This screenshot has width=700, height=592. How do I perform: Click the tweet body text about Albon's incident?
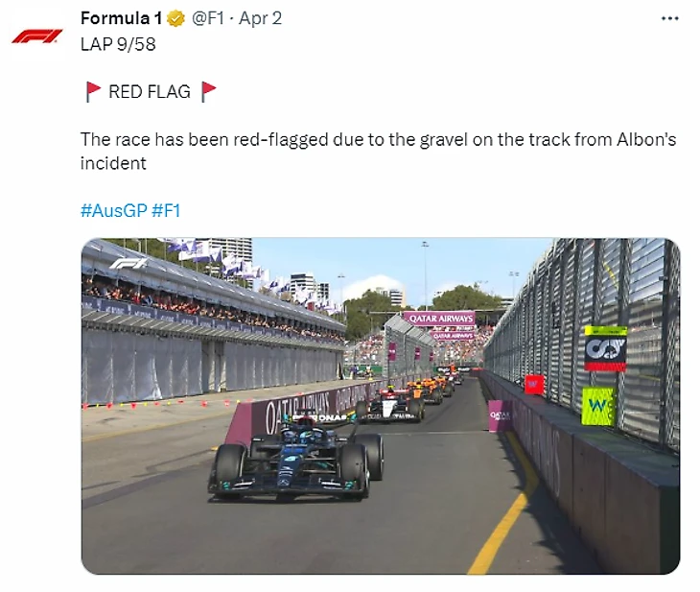click(378, 151)
